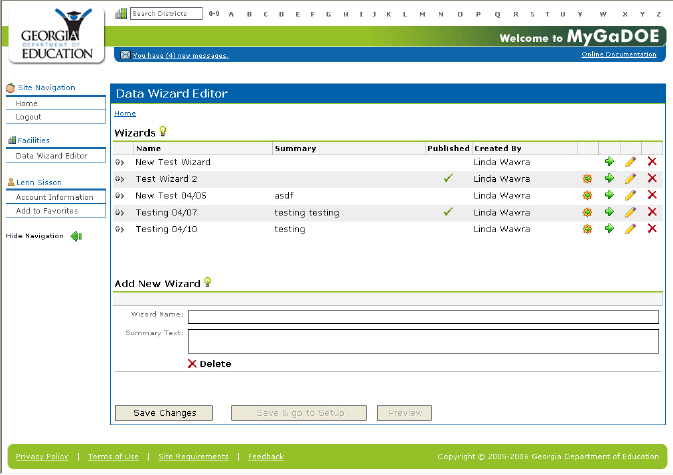Click the gear icon for Test Wizard 2
The image size is (673, 475).
(587, 179)
